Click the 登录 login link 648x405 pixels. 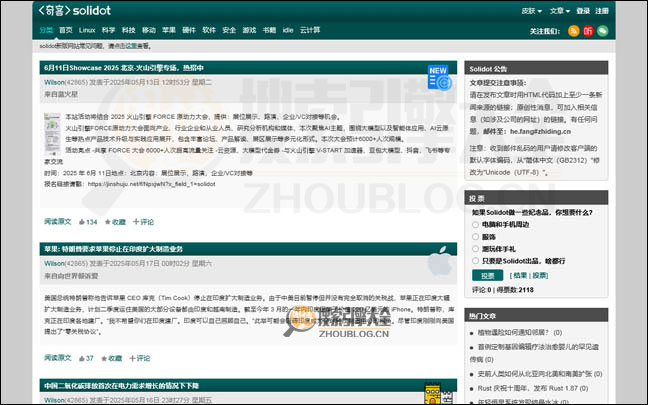pos(583,11)
